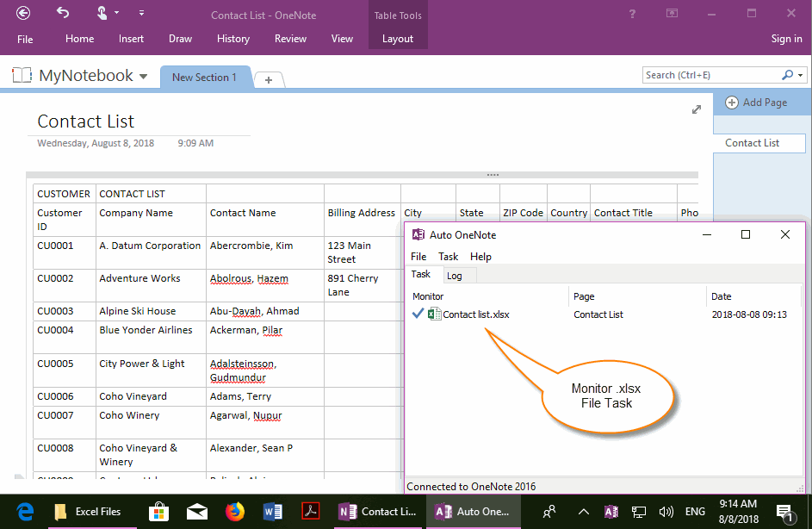The image size is (812, 529).
Task: Open Word from taskbar
Action: [272, 512]
